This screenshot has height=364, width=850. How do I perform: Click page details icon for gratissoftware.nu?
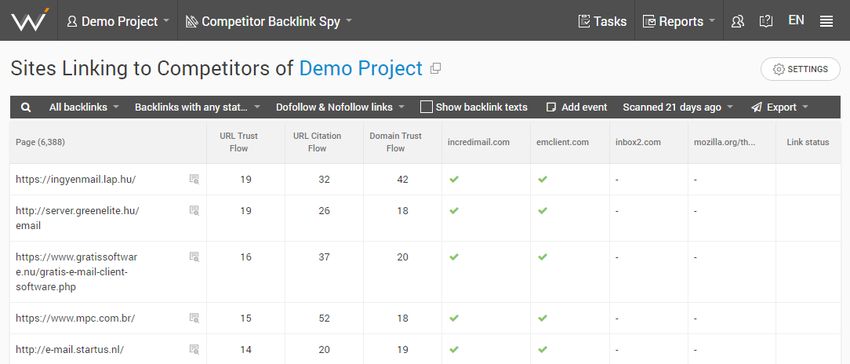pyautogui.click(x=194, y=256)
